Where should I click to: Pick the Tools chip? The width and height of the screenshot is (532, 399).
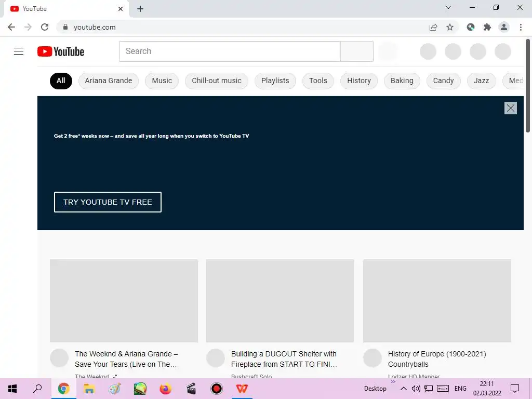click(x=318, y=81)
